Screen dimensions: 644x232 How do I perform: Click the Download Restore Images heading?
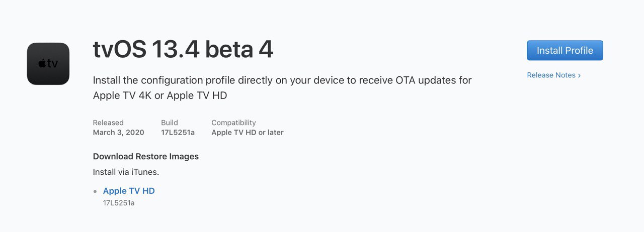click(146, 156)
